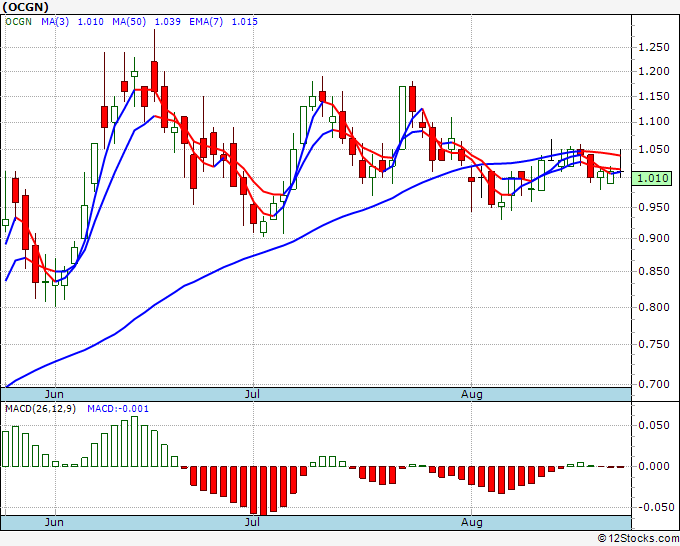Select the green OCGN legend label
680x546 pixels.
pyautogui.click(x=18, y=21)
